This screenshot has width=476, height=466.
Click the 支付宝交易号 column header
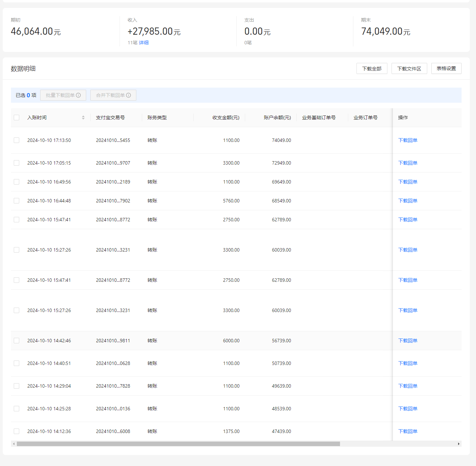tap(110, 118)
